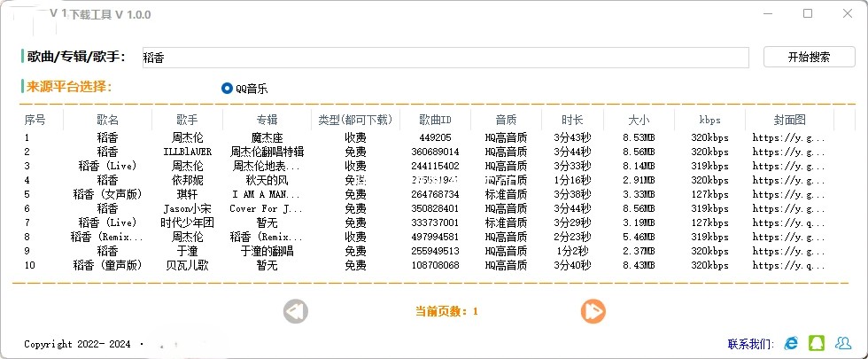This screenshot has height=359, width=868.
Task: Click the 封面图 column header
Action: coord(789,120)
